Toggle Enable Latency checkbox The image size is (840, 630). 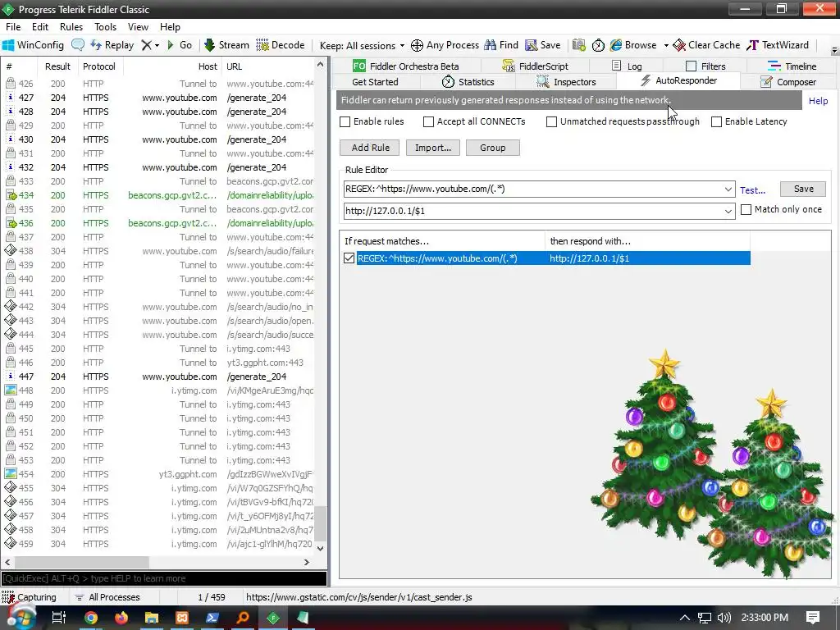coord(716,121)
